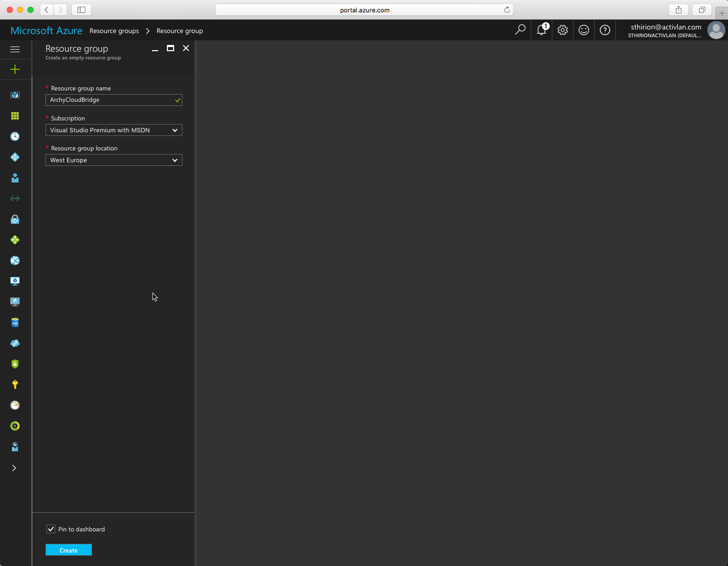The width and height of the screenshot is (728, 566).
Task: Click the Safari share icon
Action: click(678, 9)
